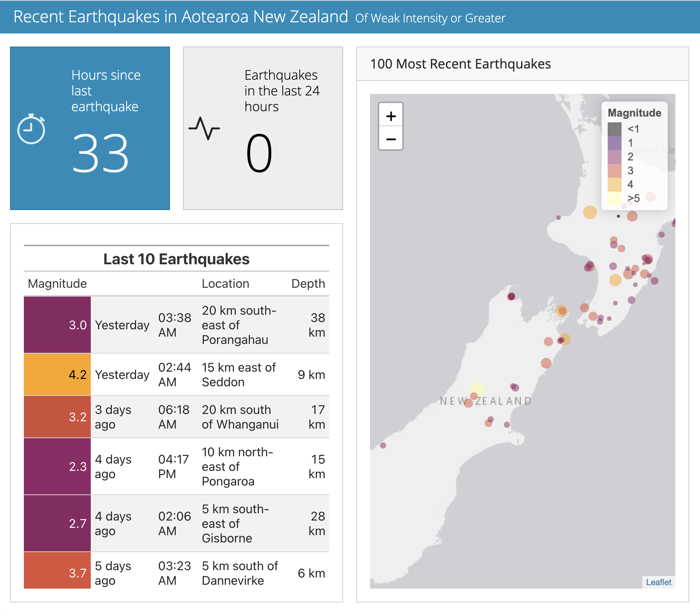The height and width of the screenshot is (614, 700).
Task: Click the gray <1 magnitude legend swatch
Action: click(614, 129)
